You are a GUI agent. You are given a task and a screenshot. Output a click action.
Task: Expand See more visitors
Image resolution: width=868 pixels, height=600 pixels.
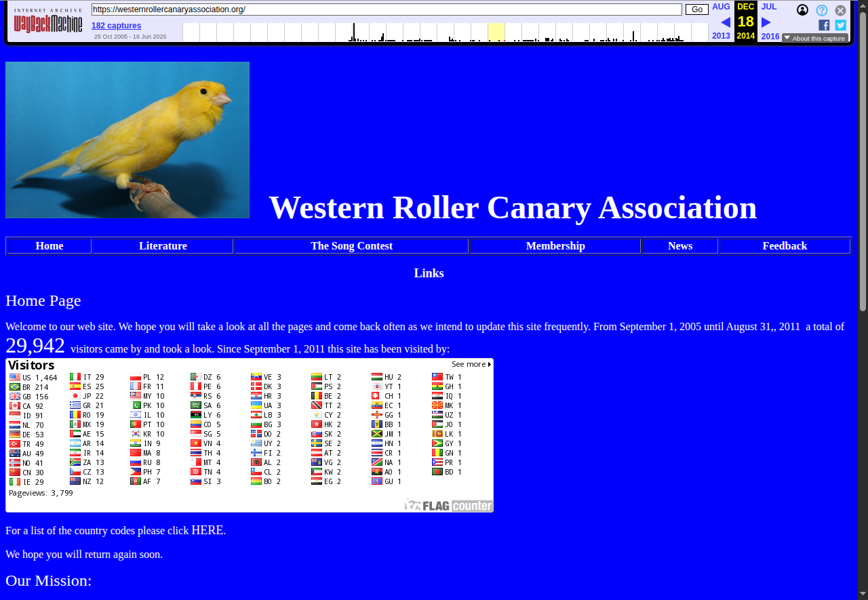click(x=471, y=364)
